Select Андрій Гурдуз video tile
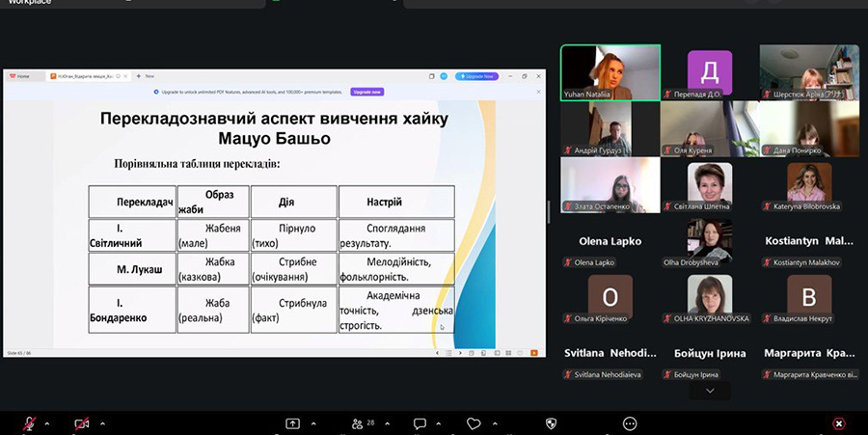Screen dimensions: 868x435 coord(610,129)
